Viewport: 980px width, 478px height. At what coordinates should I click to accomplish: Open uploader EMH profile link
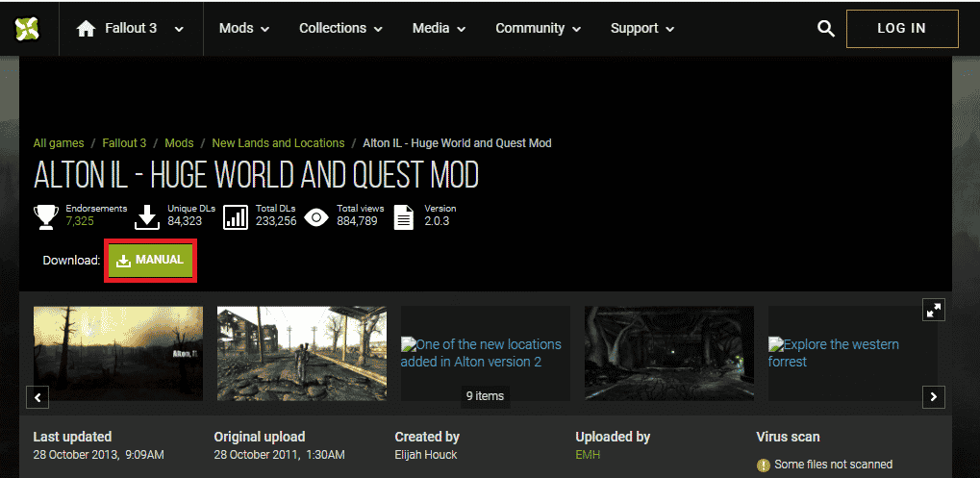pyautogui.click(x=588, y=455)
